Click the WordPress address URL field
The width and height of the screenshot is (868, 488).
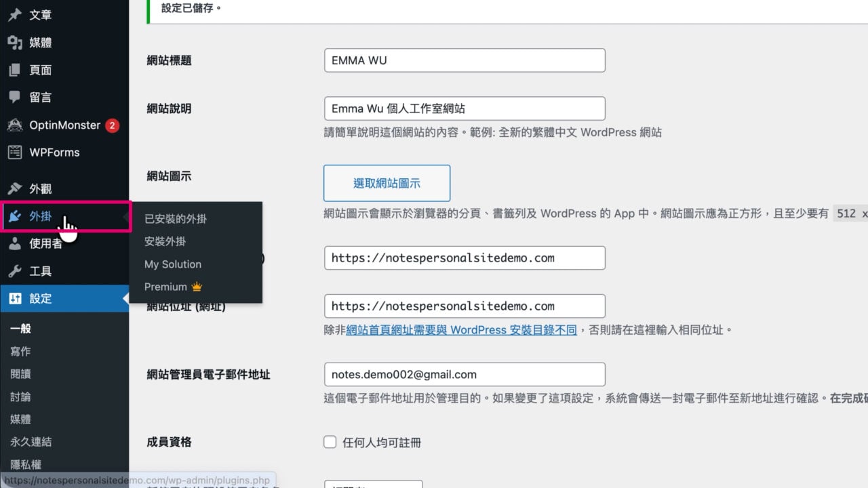(x=465, y=258)
